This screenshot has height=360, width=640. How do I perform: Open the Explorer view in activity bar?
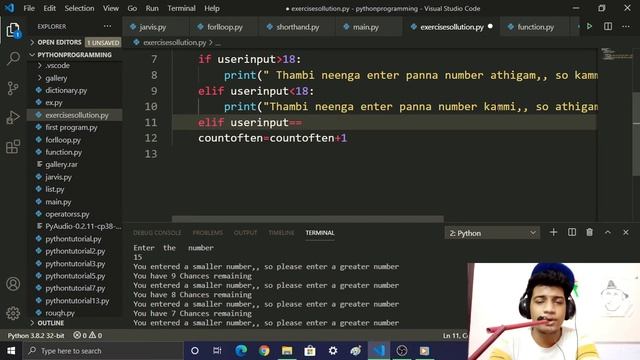click(x=13, y=30)
